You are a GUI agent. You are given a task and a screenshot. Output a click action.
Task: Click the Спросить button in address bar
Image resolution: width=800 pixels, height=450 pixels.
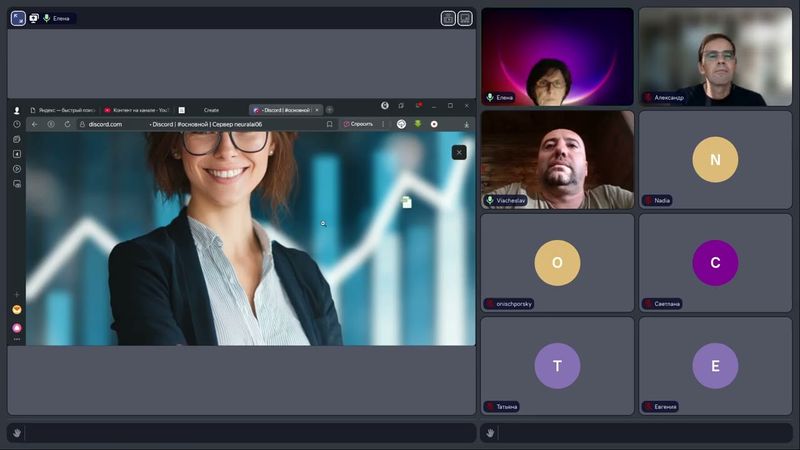359,124
